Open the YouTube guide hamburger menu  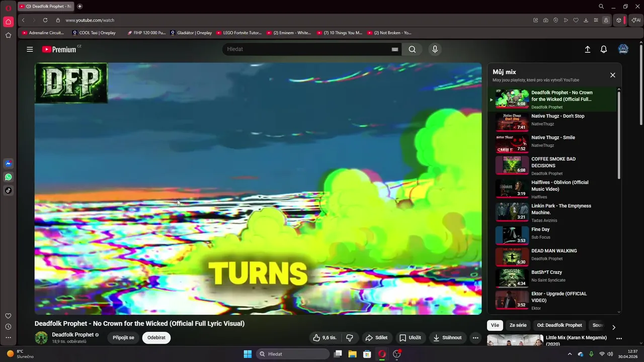point(30,49)
